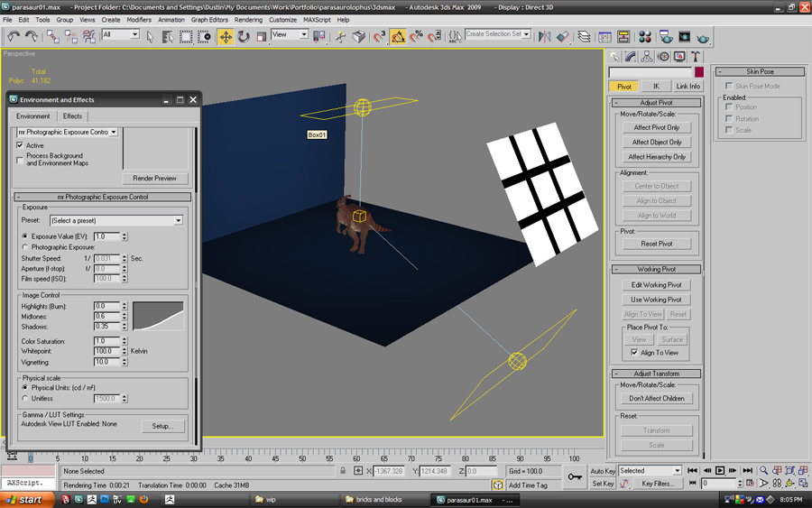The height and width of the screenshot is (508, 812).
Task: Switch to the Motion command panel tab
Action: tap(663, 57)
